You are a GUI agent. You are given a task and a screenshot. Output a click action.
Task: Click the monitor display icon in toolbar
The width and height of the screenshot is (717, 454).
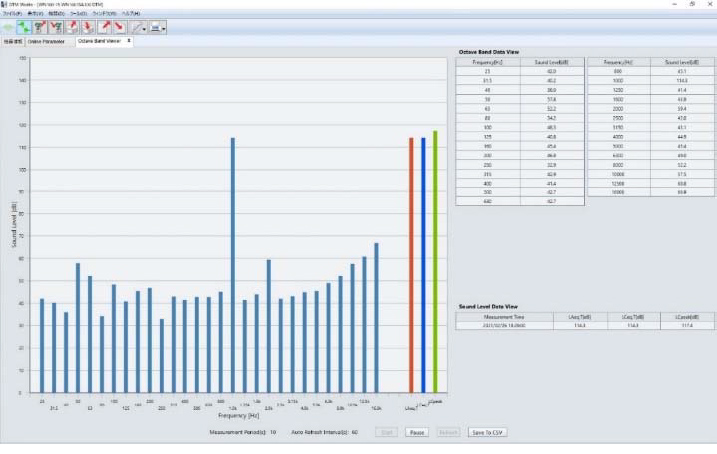155,27
